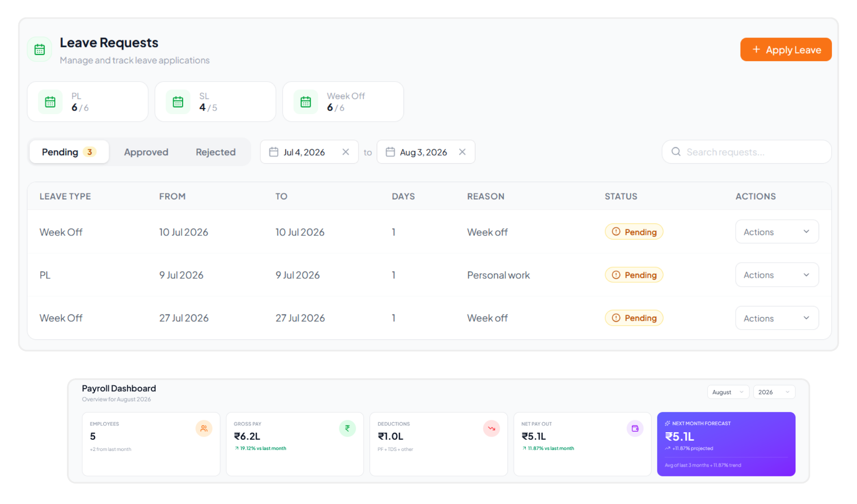Click the SL balance calendar icon
The width and height of the screenshot is (857, 504).
point(178,102)
